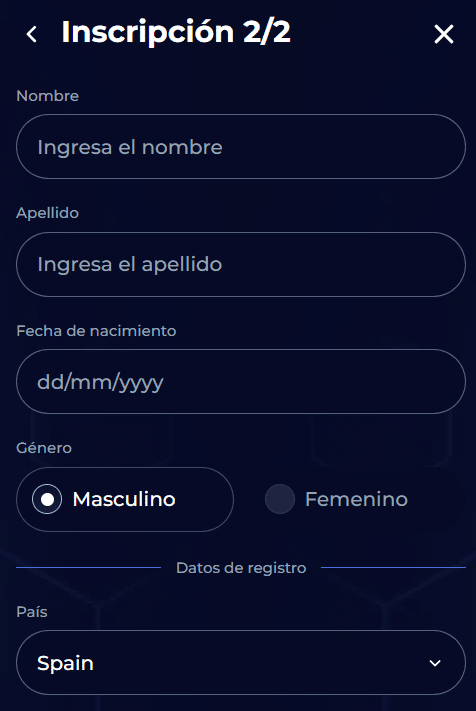Click the Datos de registro section heading
This screenshot has height=711, width=476.
click(x=241, y=568)
